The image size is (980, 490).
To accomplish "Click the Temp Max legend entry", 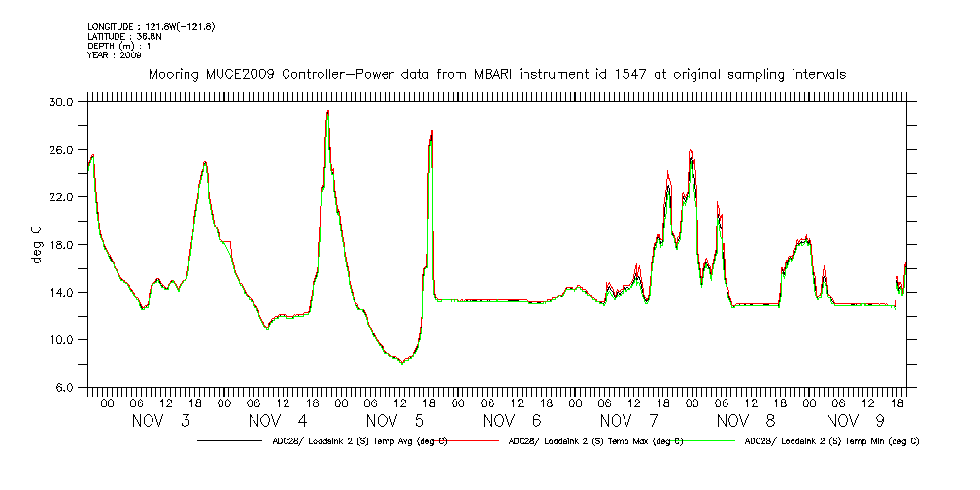I will (x=594, y=441).
